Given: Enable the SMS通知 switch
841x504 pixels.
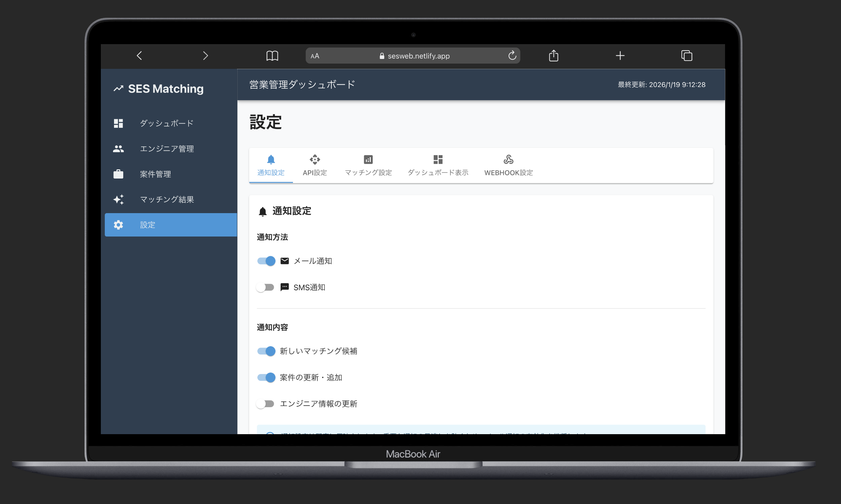Looking at the screenshot, I should pyautogui.click(x=265, y=287).
